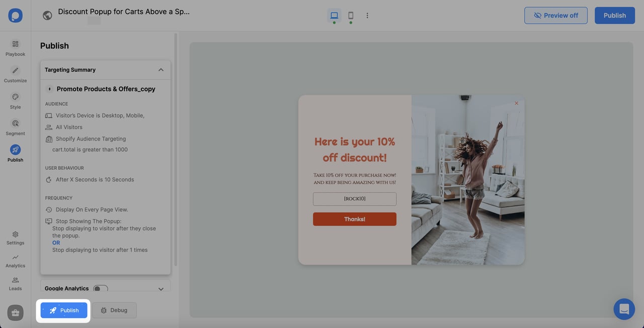Click the Popupsmart logo icon
The height and width of the screenshot is (328, 644).
15,15
